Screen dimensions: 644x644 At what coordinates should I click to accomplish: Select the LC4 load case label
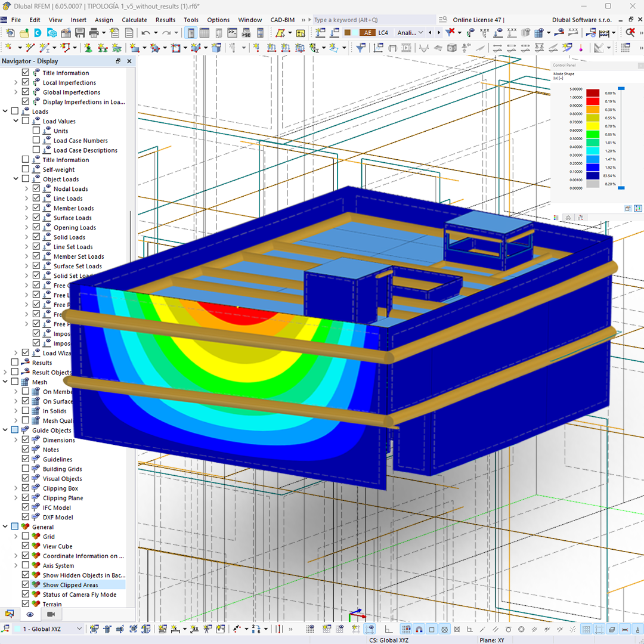pos(383,32)
